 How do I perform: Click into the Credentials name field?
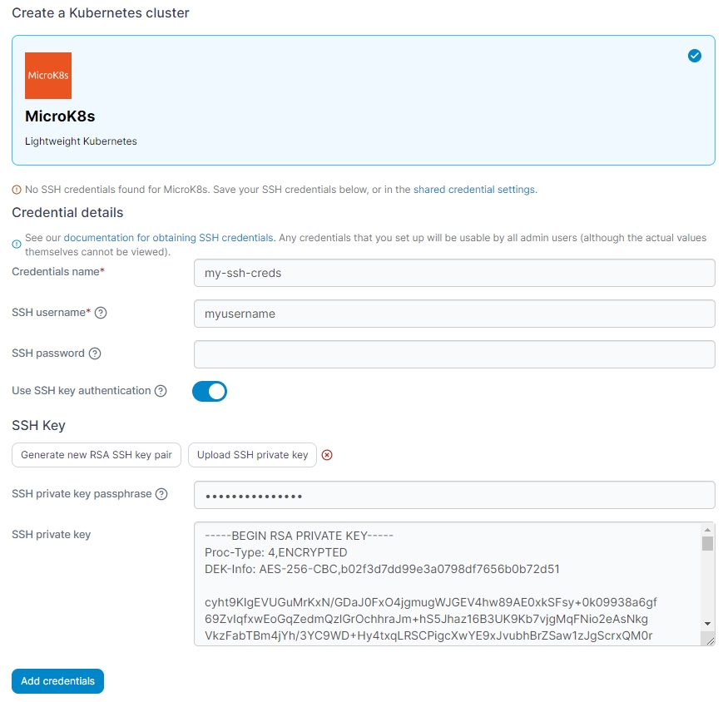pyautogui.click(x=453, y=273)
